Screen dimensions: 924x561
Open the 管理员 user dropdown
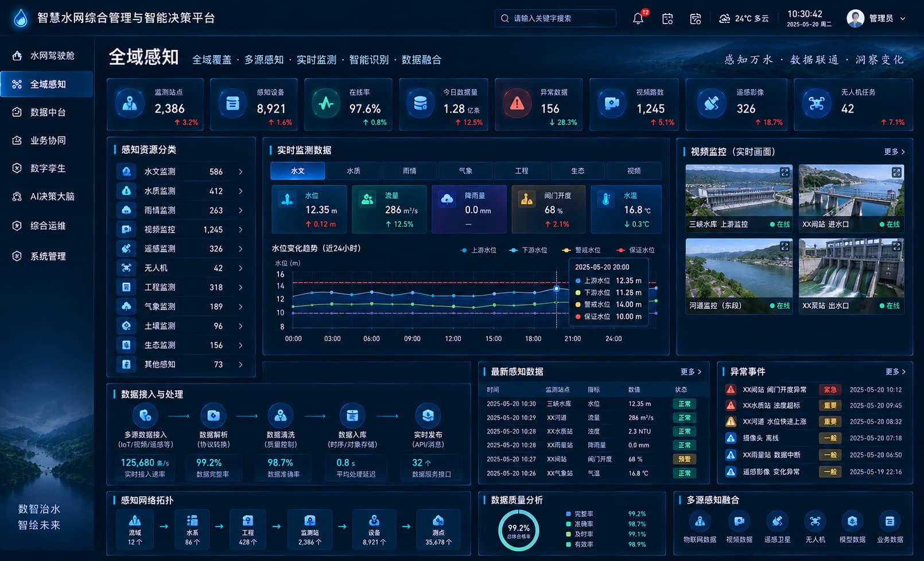(x=876, y=18)
